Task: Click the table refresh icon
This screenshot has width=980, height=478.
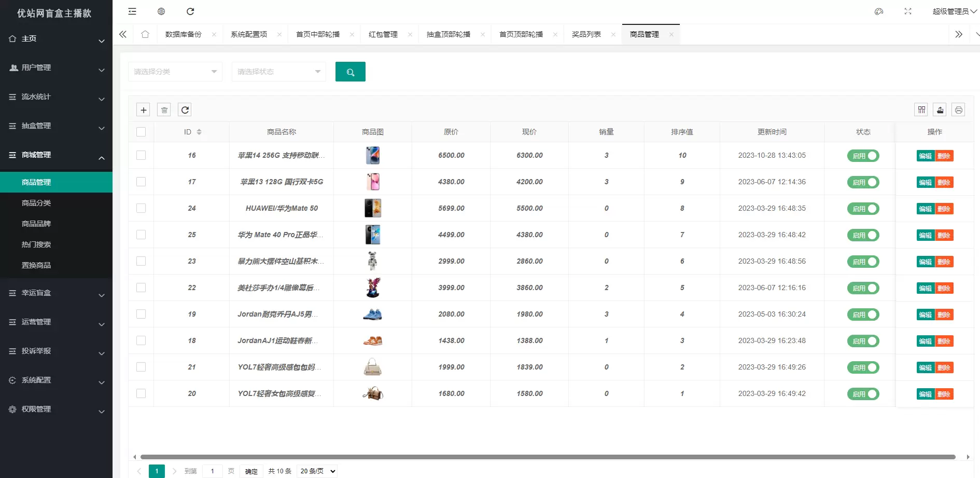Action: click(x=185, y=110)
